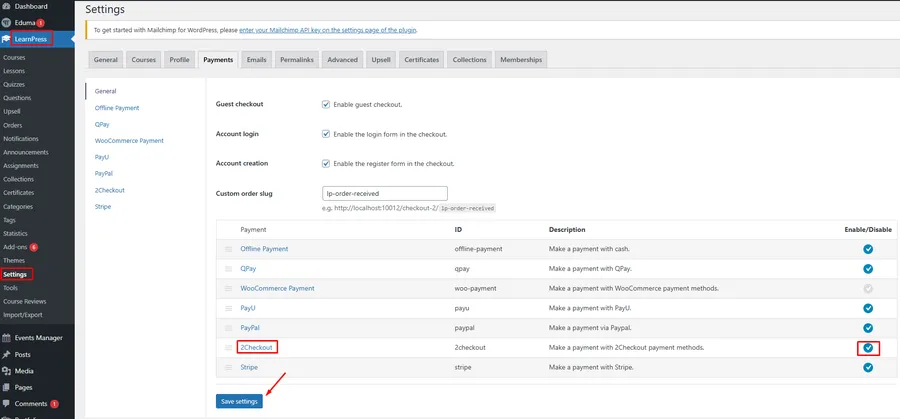The image size is (900, 419).
Task: Click the Posts pin icon
Action: [7, 354]
